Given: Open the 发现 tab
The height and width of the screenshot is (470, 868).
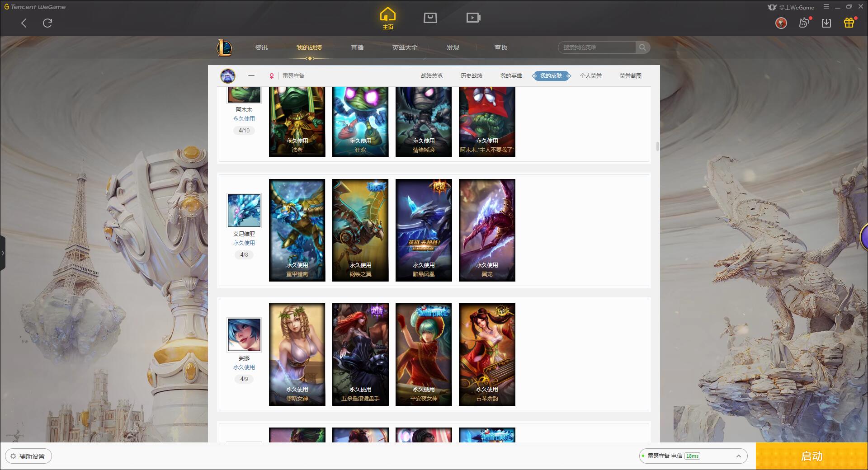Looking at the screenshot, I should 453,47.
